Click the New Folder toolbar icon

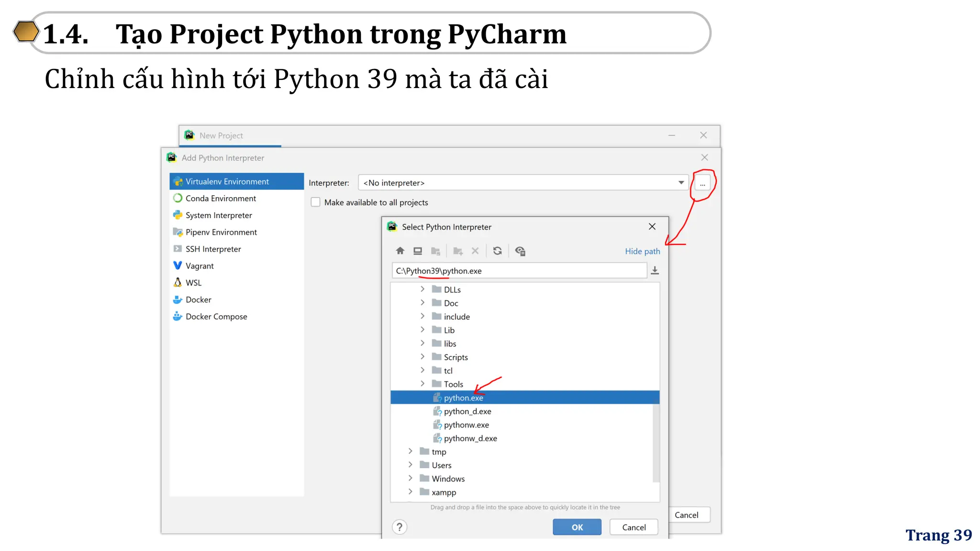458,251
